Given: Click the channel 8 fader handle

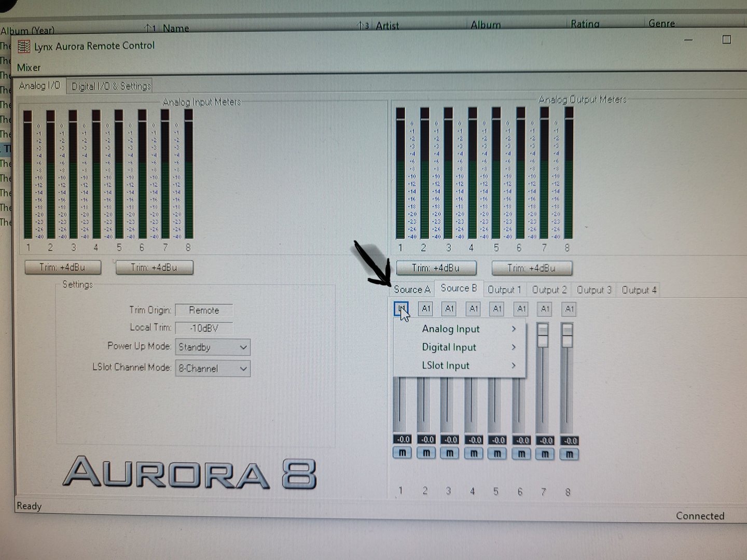Looking at the screenshot, I should 567,335.
